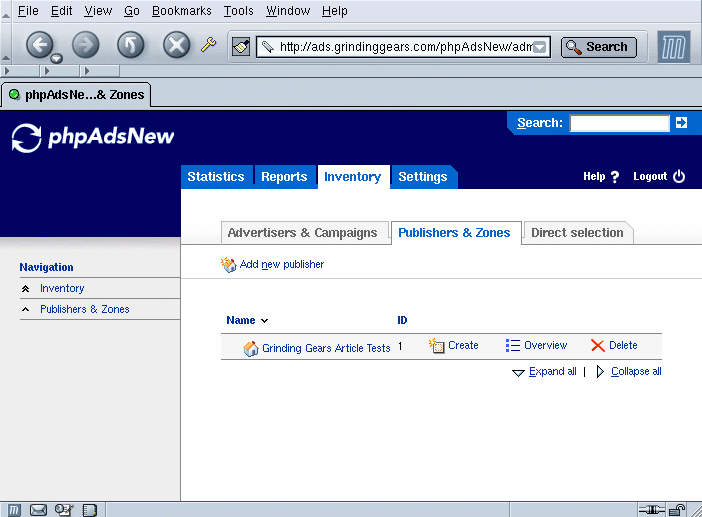702x517 pixels.
Task: Select the Publishers & Zones sub-tab
Action: (454, 233)
